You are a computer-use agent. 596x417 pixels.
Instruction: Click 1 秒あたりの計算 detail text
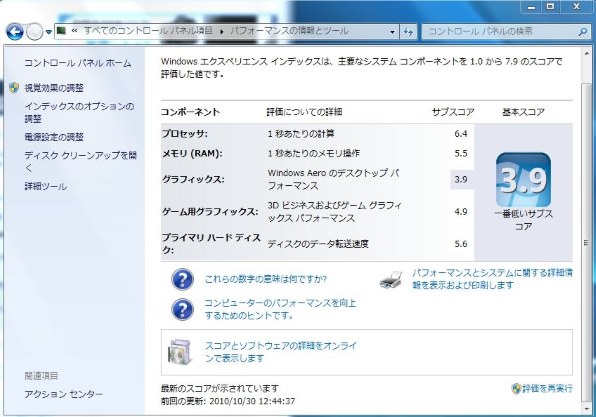point(301,134)
